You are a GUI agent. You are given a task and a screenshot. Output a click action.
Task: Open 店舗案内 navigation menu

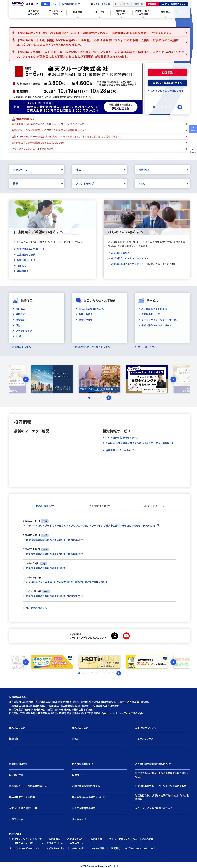click(165, 13)
